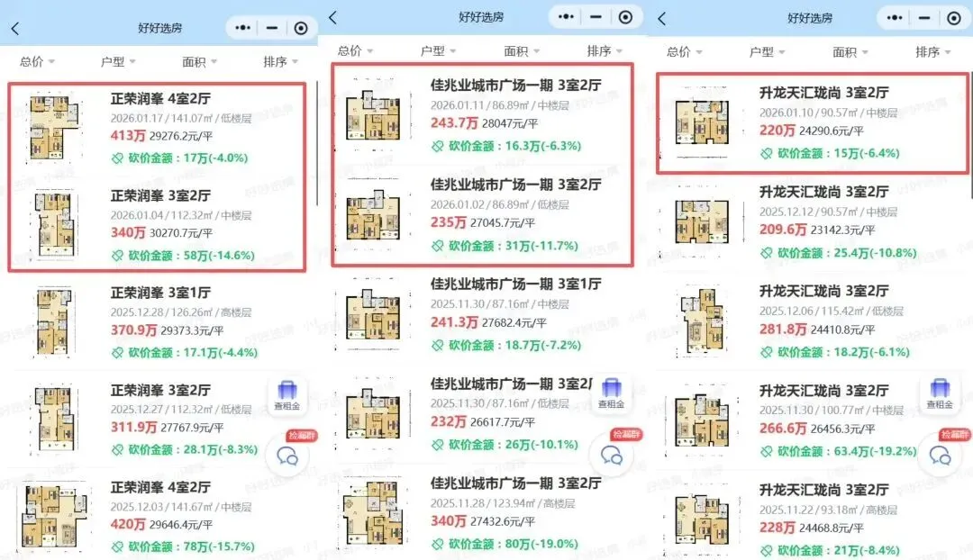Minimize mini program in right panel

(x=924, y=18)
